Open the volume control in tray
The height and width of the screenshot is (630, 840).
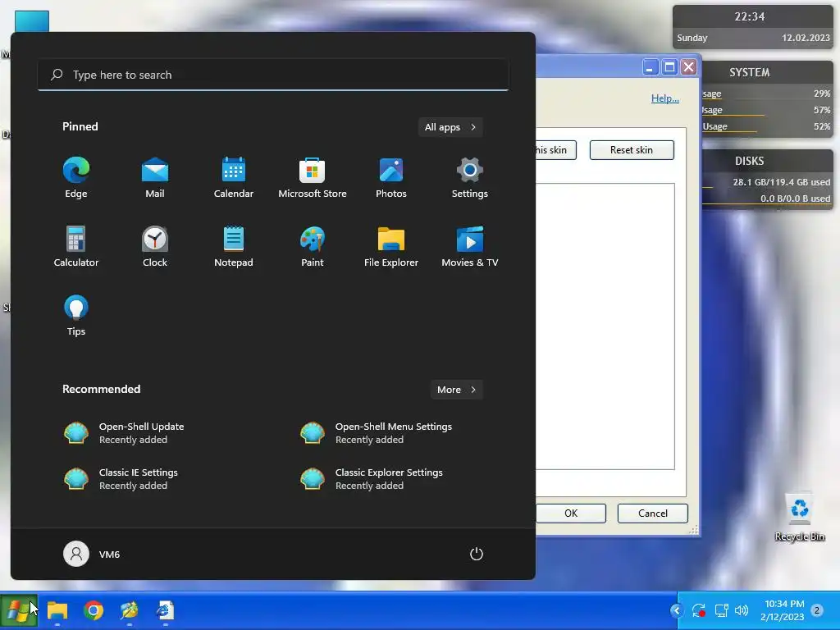point(742,610)
